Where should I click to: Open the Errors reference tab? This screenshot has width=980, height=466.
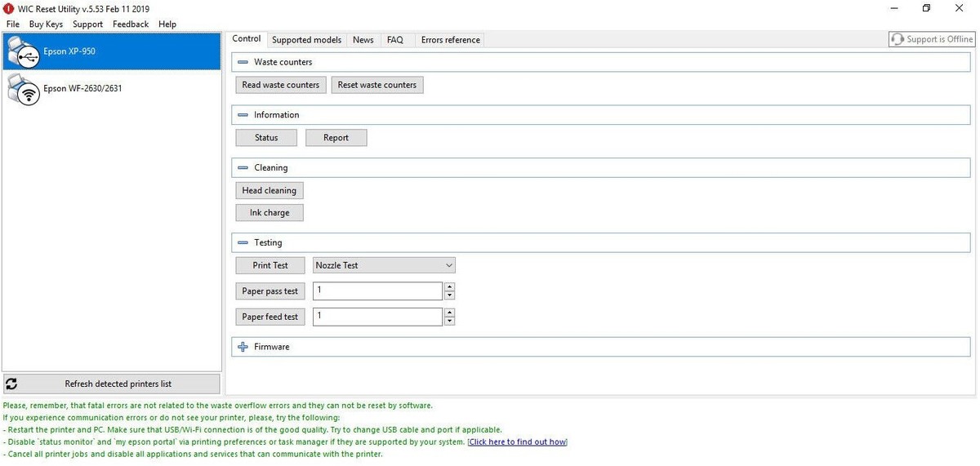coord(451,40)
